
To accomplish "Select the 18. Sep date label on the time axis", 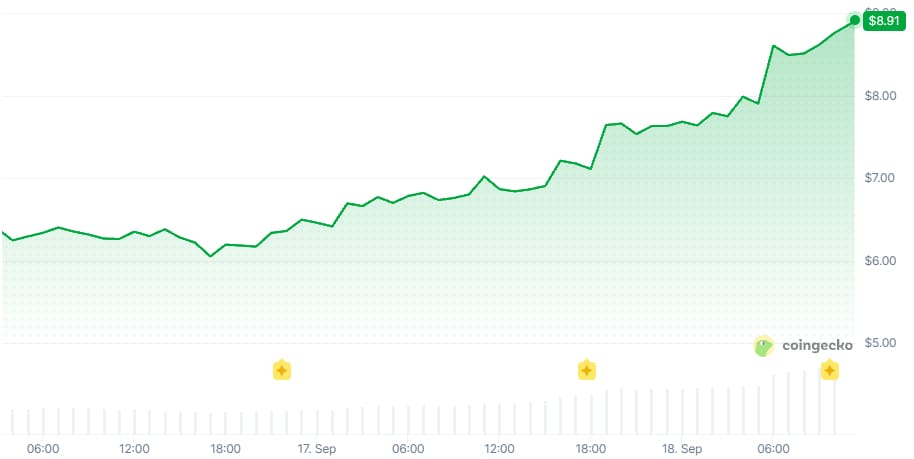I will tap(682, 449).
